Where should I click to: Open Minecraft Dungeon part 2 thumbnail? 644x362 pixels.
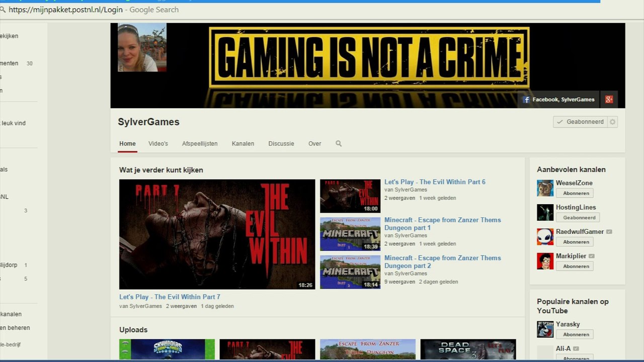click(x=350, y=272)
